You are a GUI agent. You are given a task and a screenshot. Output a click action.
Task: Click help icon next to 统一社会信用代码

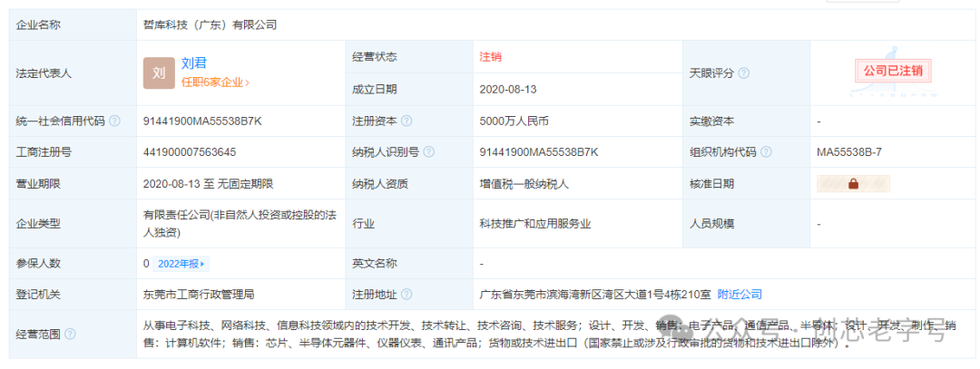[114, 121]
